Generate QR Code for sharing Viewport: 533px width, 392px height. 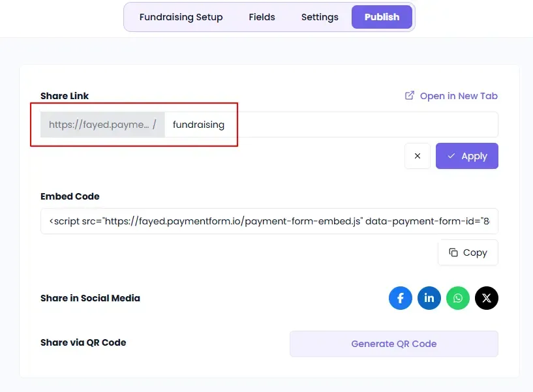click(394, 344)
